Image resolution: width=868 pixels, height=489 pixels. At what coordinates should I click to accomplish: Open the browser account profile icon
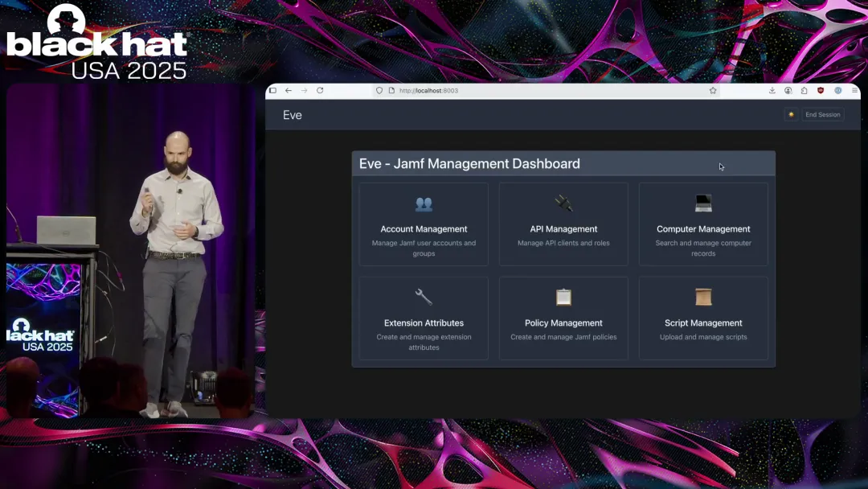788,90
